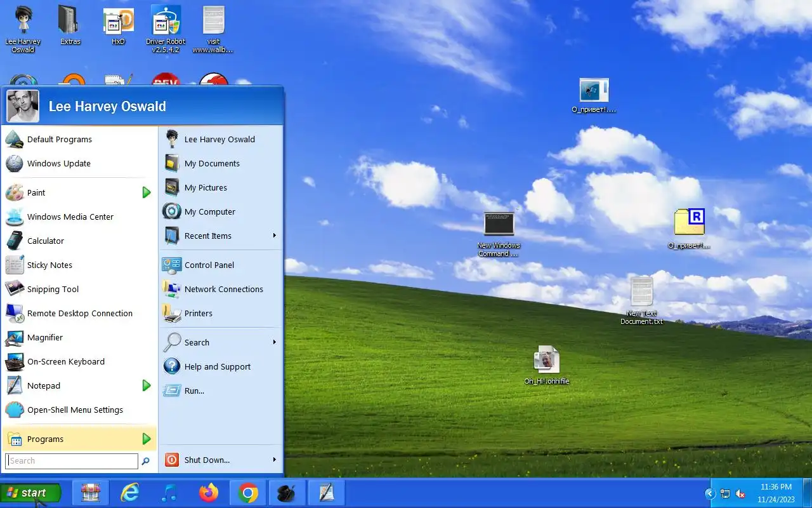Viewport: 812px width, 508px height.
Task: Open the Lee Harvey Oswald folder menu entry
Action: pos(220,139)
